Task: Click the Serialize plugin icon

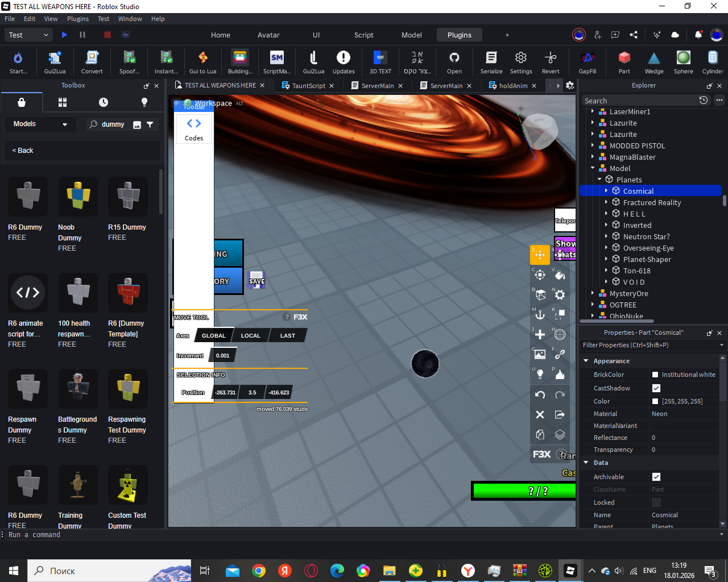Action: 491,58
